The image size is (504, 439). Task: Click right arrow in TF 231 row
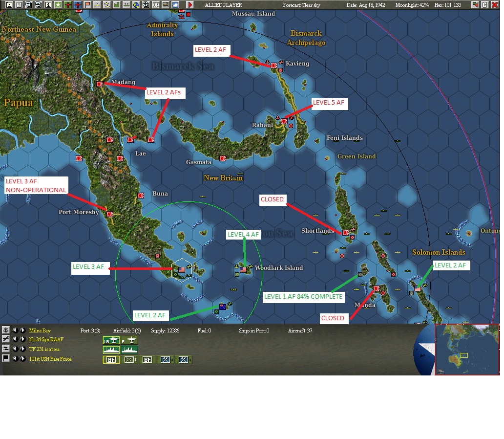click(22, 349)
